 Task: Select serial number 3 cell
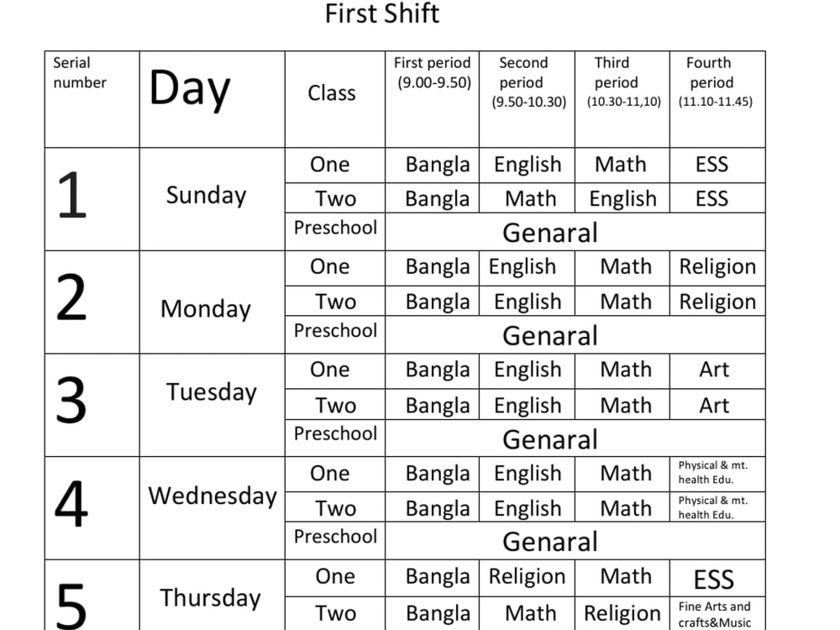tap(92, 405)
